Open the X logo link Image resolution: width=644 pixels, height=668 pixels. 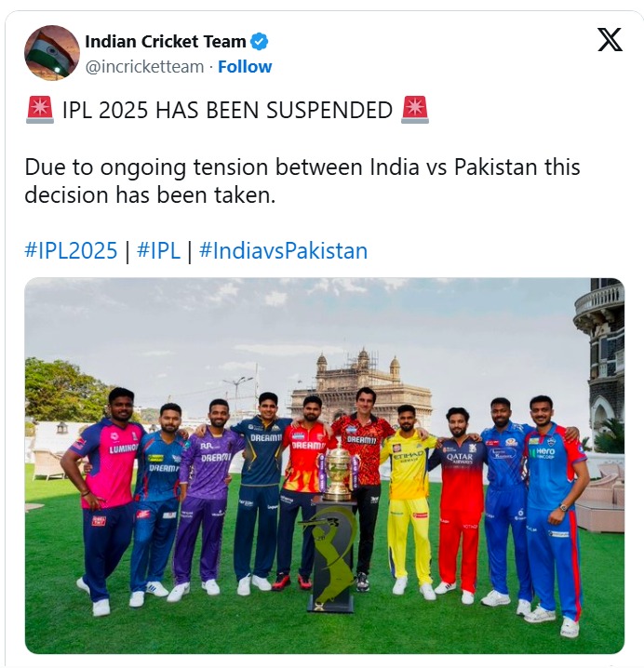pos(610,40)
